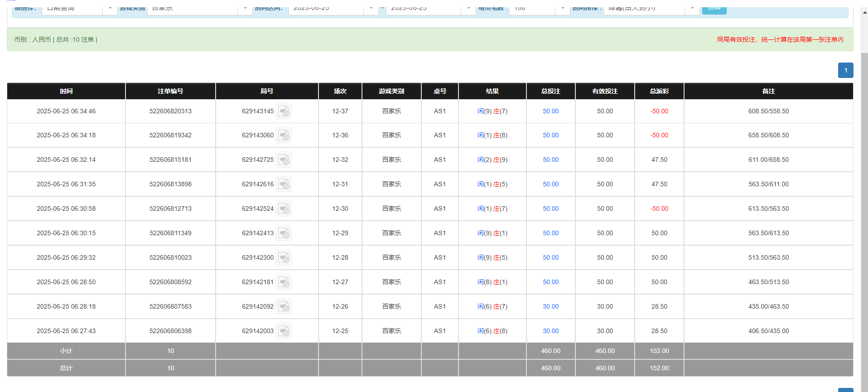The image size is (868, 392).
Task: Open replay icon for round 629142300
Action: coord(284,258)
